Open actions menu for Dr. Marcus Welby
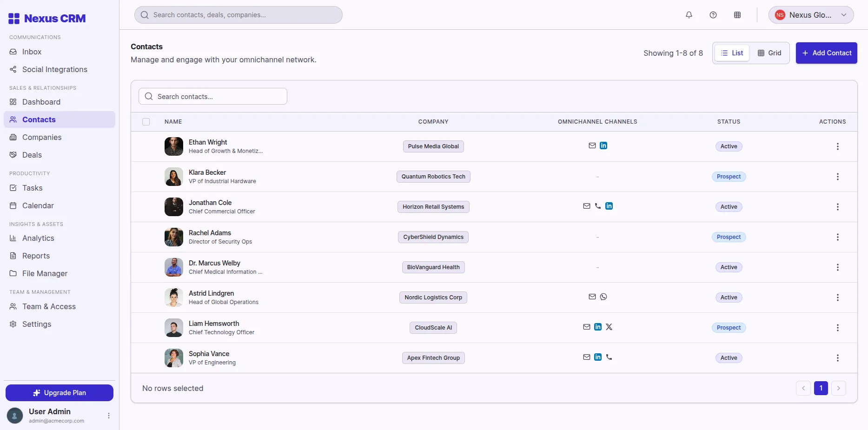Image resolution: width=868 pixels, height=430 pixels. [838, 267]
